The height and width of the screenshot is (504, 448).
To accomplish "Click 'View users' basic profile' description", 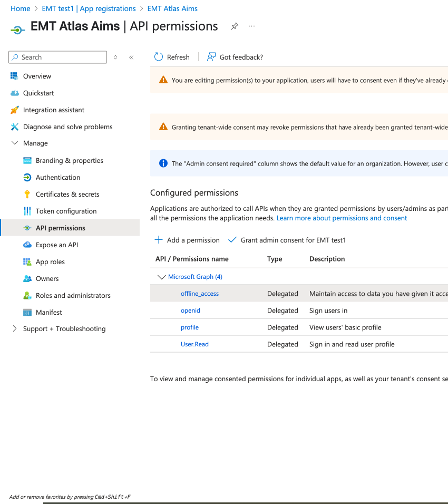I will pyautogui.click(x=345, y=327).
